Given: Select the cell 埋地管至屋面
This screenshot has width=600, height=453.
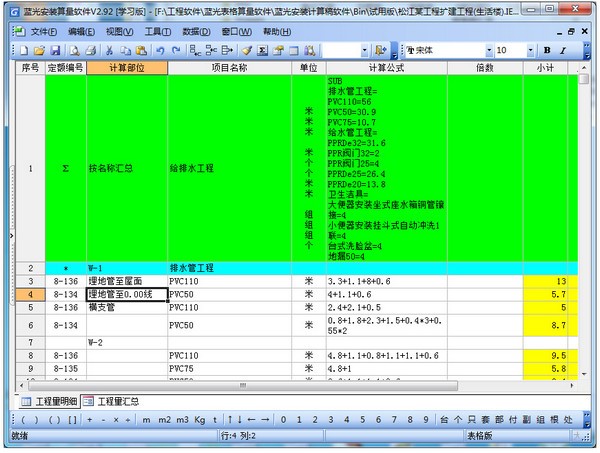Looking at the screenshot, I should 127,282.
